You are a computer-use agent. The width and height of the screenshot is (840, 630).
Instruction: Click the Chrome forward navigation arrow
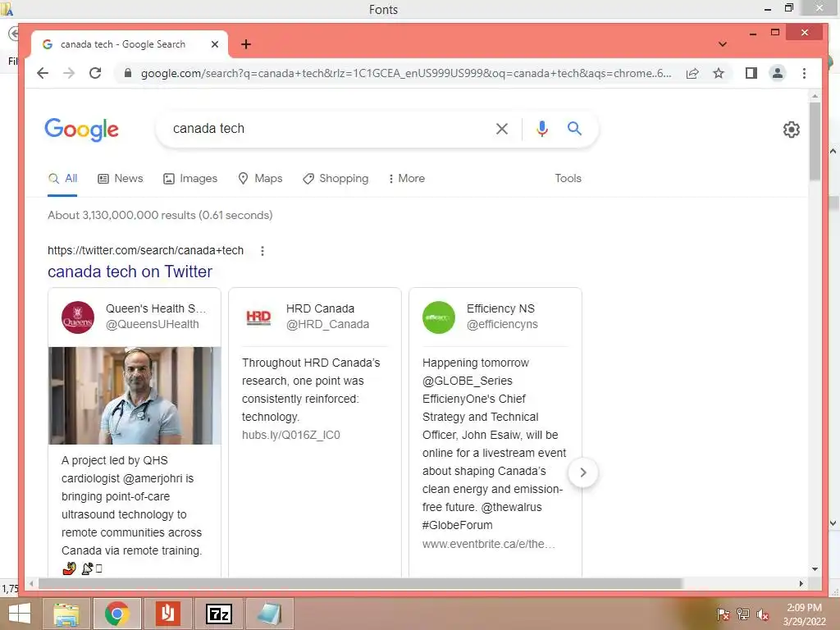[x=69, y=73]
